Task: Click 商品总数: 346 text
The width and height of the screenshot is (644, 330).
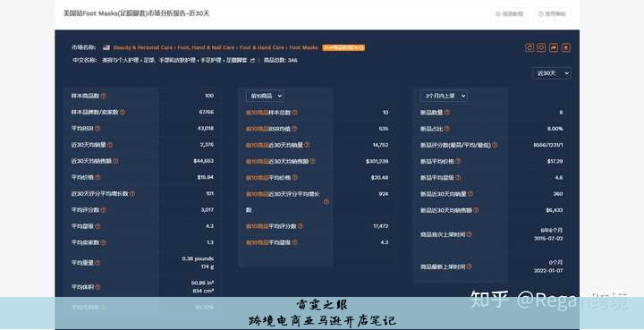Action: coord(281,60)
